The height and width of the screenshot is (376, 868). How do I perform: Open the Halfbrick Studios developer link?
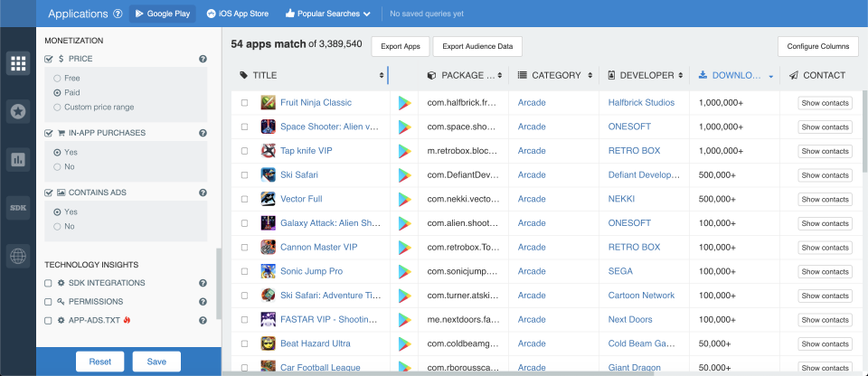[x=641, y=102]
